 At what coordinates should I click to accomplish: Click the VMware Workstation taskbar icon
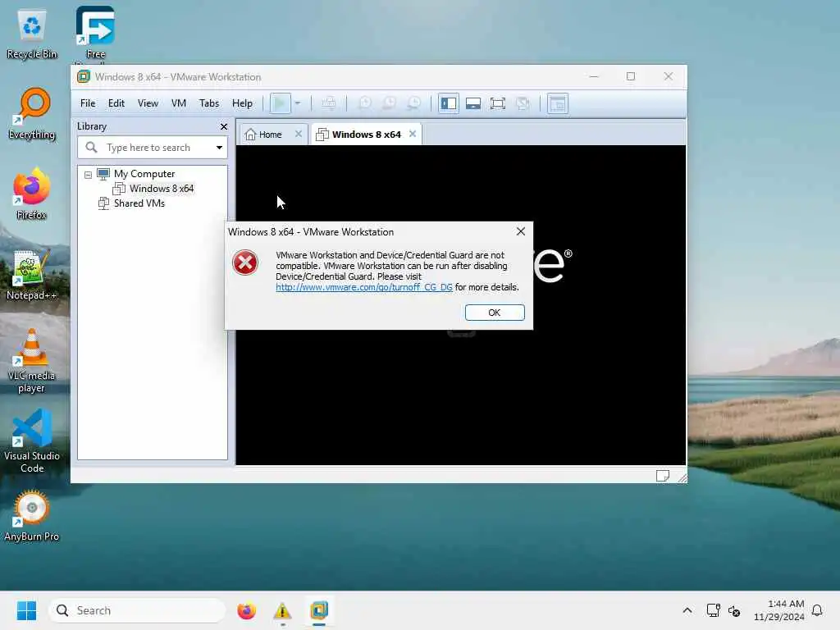click(319, 610)
